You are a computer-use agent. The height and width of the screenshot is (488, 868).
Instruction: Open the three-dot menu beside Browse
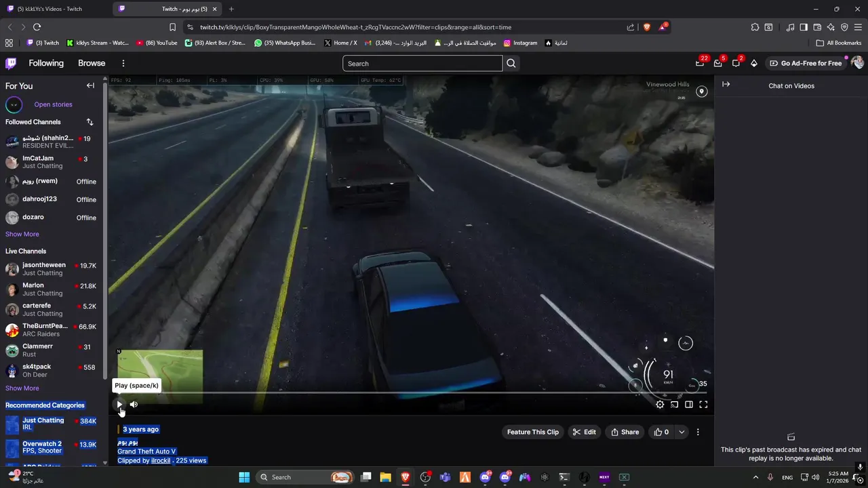point(123,63)
